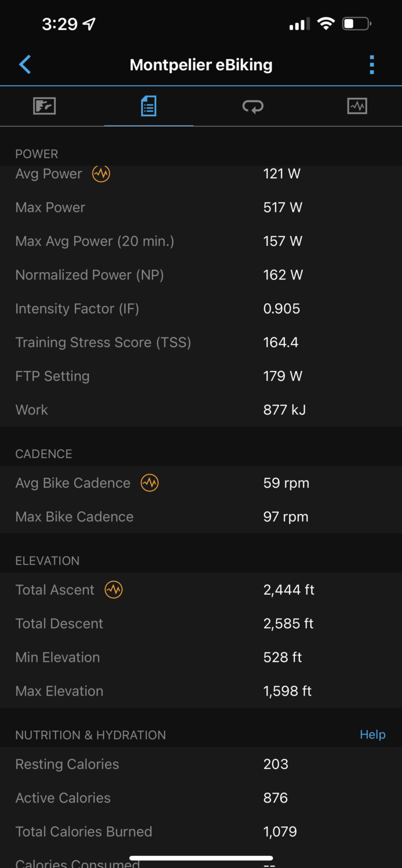Viewport: 402px width, 868px height.
Task: Tap the Intensity Factor (IF) row
Action: [201, 309]
